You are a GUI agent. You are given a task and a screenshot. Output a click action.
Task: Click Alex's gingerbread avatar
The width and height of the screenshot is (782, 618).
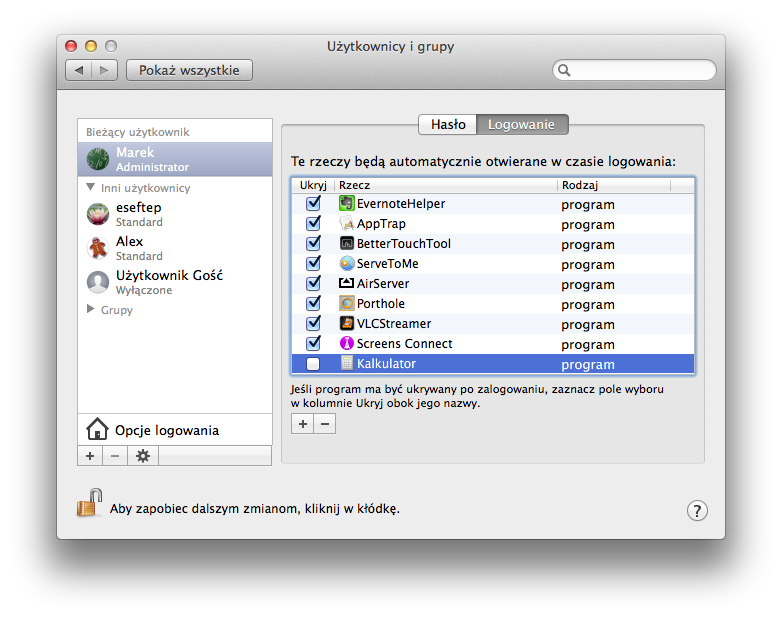pyautogui.click(x=98, y=248)
